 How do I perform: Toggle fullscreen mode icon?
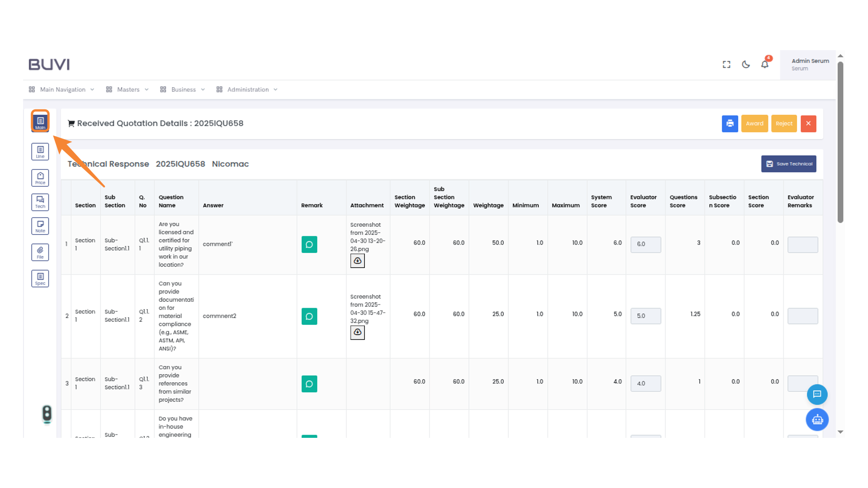click(x=726, y=65)
